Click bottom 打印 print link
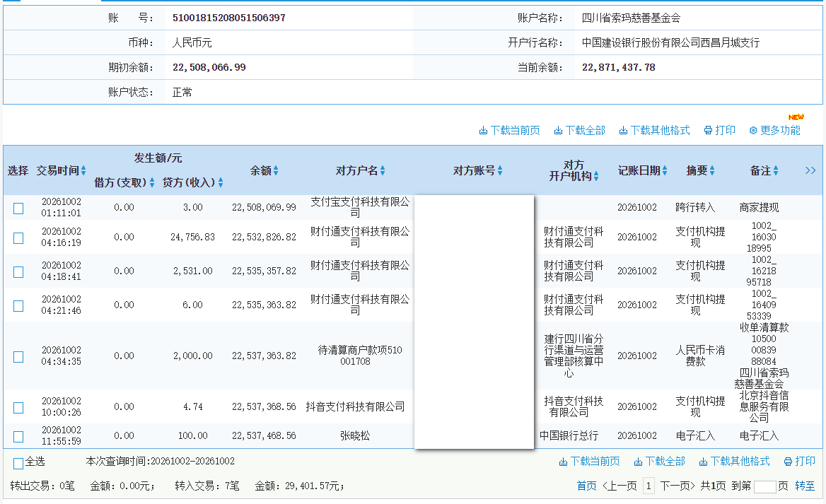826x504 pixels. click(800, 462)
